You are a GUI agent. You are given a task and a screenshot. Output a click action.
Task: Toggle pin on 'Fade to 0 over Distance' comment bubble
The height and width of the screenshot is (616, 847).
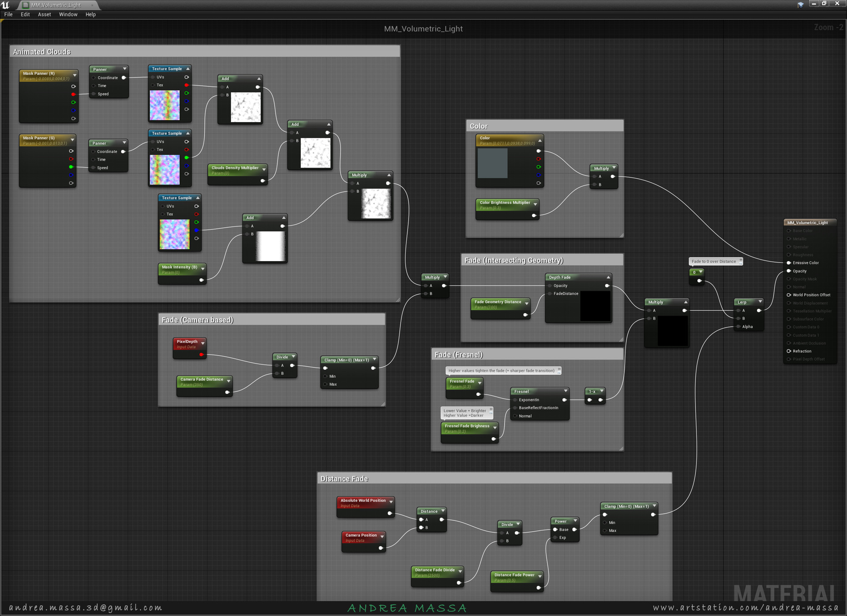[741, 259]
